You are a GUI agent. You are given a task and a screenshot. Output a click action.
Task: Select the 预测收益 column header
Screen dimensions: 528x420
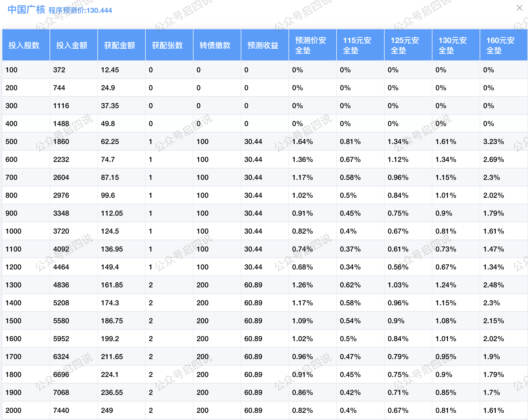[263, 45]
